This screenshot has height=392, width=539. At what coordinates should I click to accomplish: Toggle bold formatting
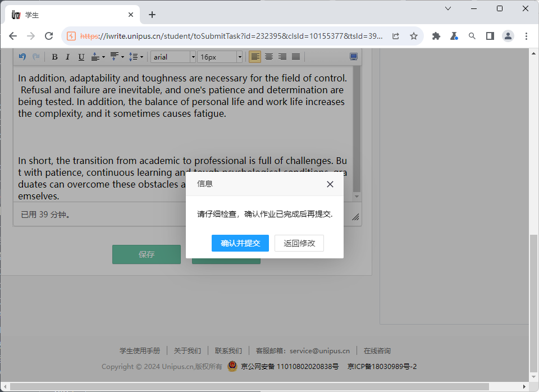54,56
